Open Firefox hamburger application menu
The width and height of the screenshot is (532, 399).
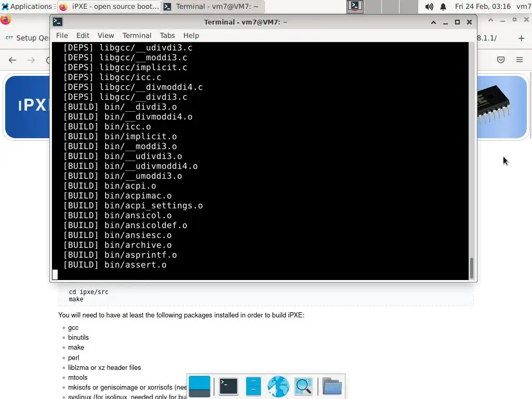coord(520,60)
